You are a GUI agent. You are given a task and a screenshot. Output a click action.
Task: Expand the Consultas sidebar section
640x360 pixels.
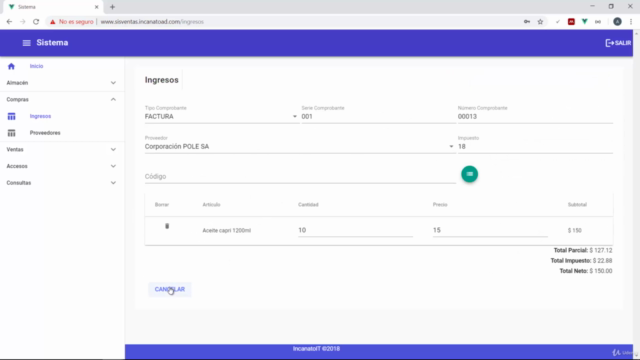pos(61,183)
